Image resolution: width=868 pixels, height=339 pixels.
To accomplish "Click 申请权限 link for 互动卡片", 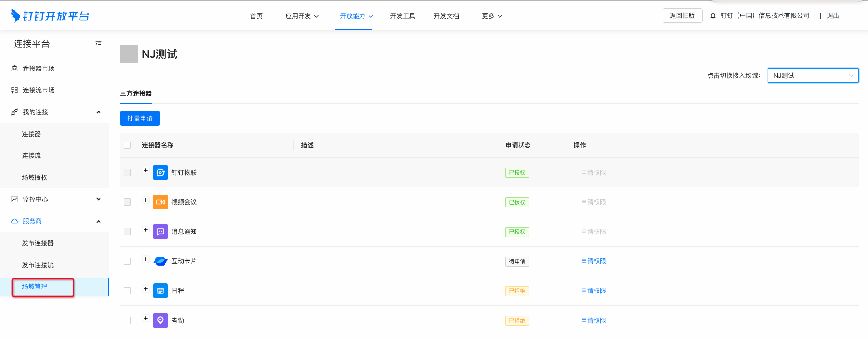I will (x=594, y=261).
